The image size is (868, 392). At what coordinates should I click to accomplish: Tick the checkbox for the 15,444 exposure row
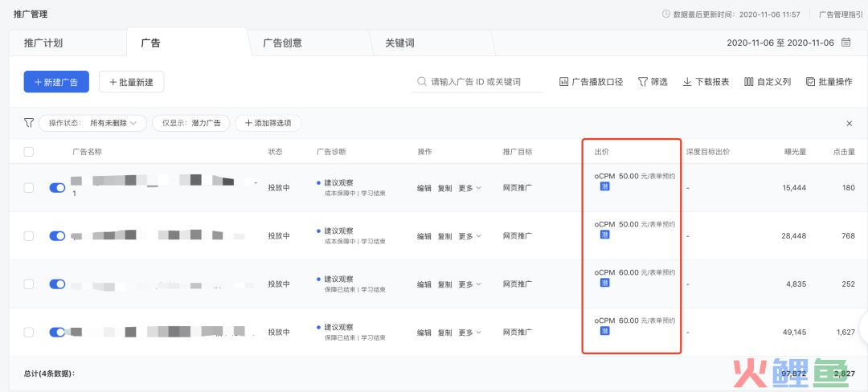pos(29,188)
